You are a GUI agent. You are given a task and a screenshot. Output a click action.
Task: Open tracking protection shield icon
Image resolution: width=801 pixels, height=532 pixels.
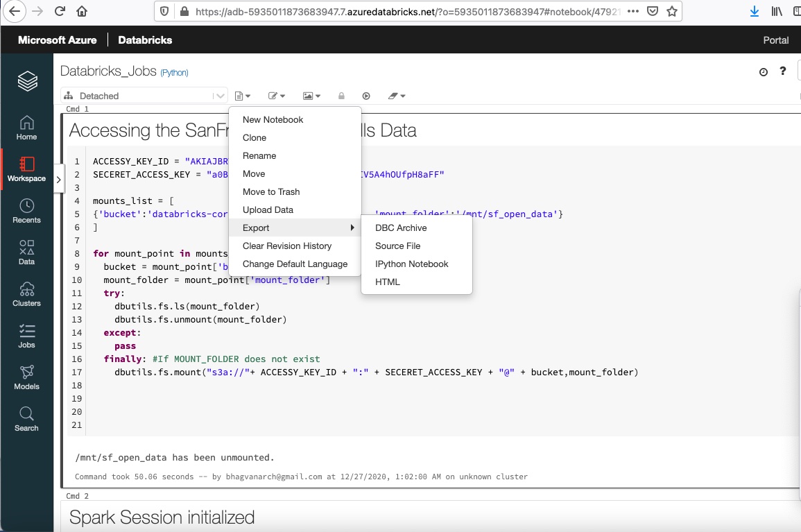coord(164,11)
